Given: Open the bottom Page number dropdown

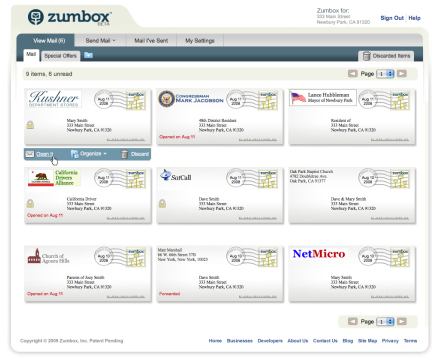Looking at the screenshot, I should [385, 322].
